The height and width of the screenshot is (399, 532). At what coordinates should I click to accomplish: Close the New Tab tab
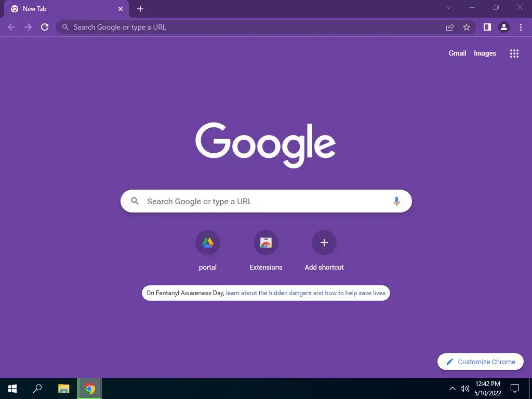[121, 9]
